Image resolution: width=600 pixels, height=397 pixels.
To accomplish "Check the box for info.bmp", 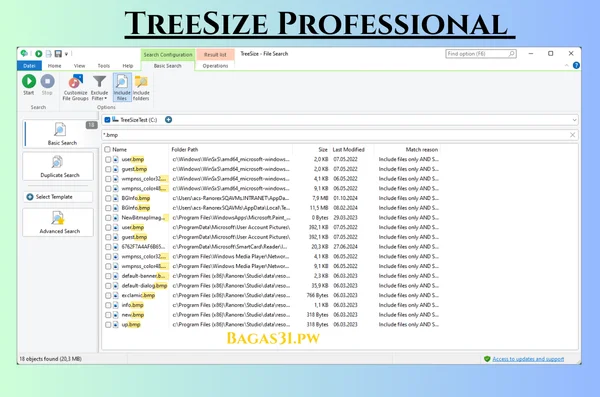I will point(108,305).
